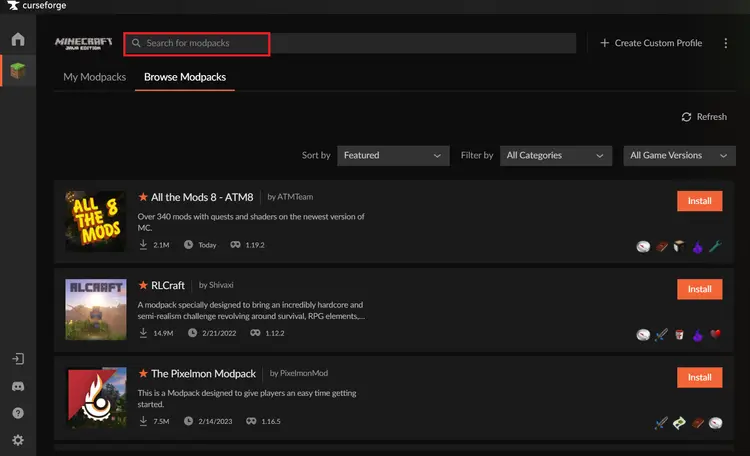Open the RLCraft modpack thumbnail

click(96, 309)
